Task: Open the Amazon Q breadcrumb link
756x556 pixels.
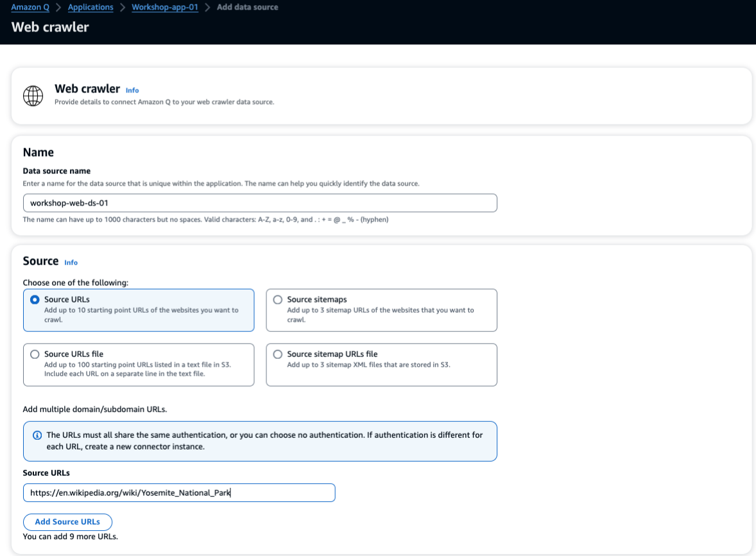Action: coord(30,7)
